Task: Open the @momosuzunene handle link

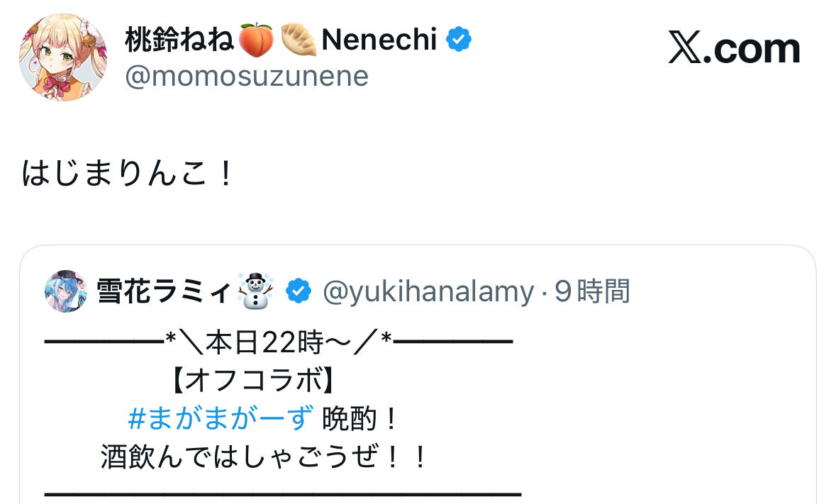Action: point(247,76)
